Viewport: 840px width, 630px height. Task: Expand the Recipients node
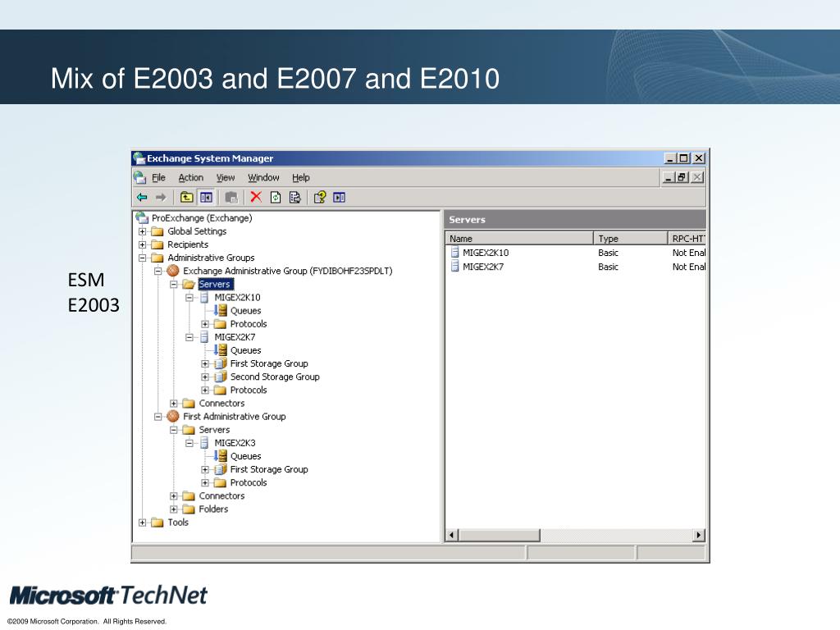142,244
